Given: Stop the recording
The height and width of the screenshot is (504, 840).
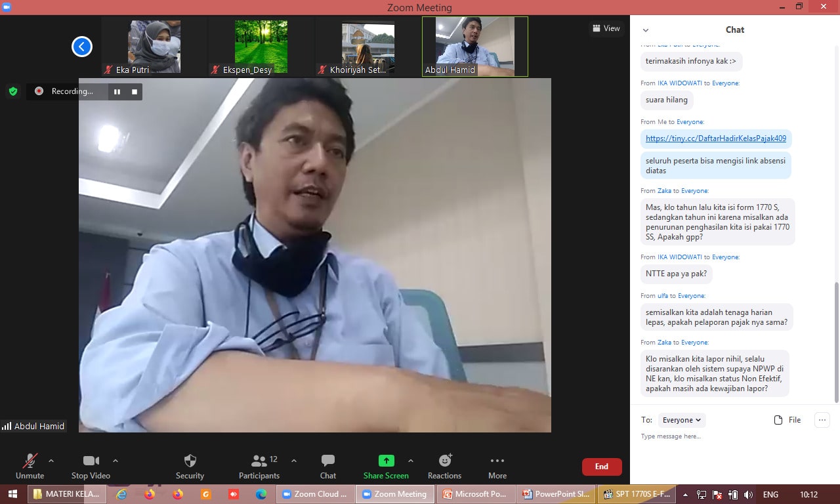Looking at the screenshot, I should click(135, 92).
